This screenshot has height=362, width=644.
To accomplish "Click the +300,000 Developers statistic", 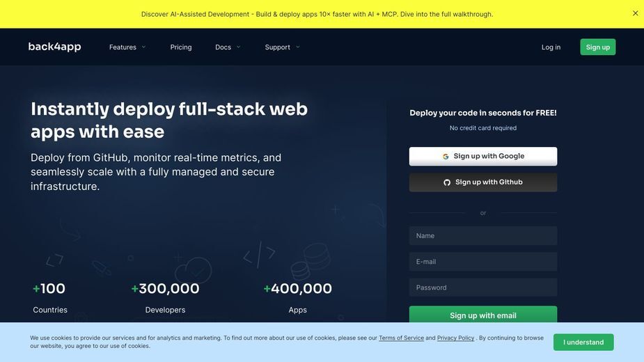I will 165,297.
